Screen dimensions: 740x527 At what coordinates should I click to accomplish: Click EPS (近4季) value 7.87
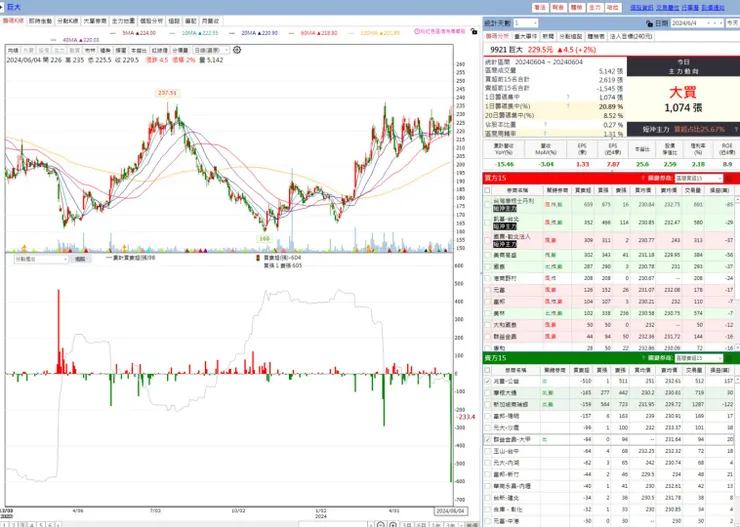click(x=613, y=164)
